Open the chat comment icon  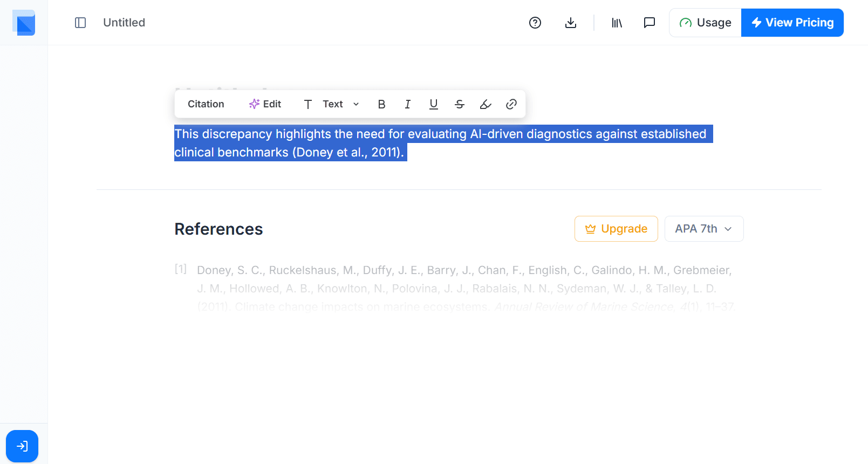649,23
